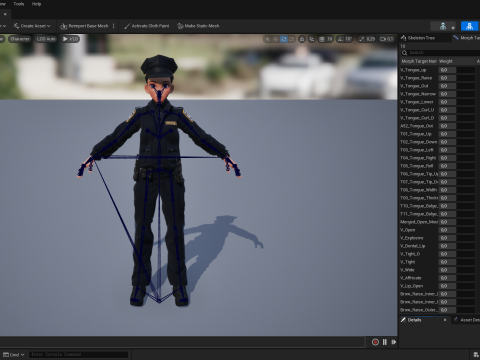Click the Reimport Base Mesh toolbar button
This screenshot has width=480, height=360.
(84, 26)
